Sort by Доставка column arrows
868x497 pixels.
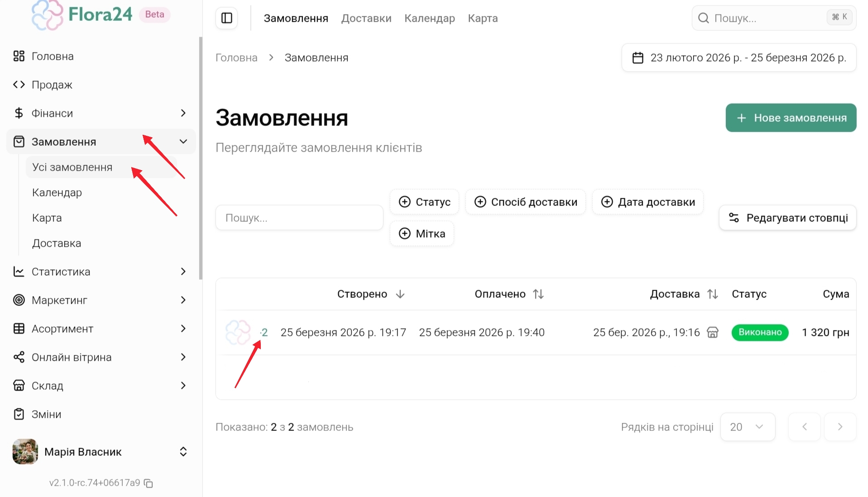click(x=712, y=294)
